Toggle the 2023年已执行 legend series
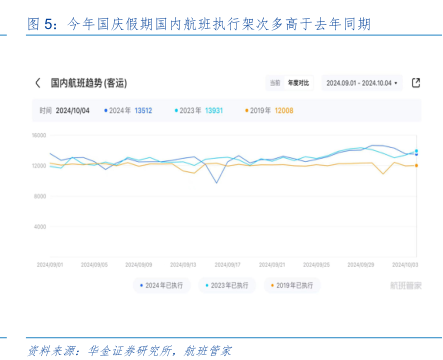 [227, 285]
